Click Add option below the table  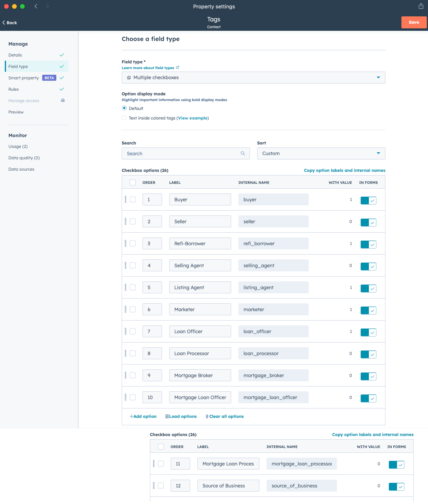point(143,416)
